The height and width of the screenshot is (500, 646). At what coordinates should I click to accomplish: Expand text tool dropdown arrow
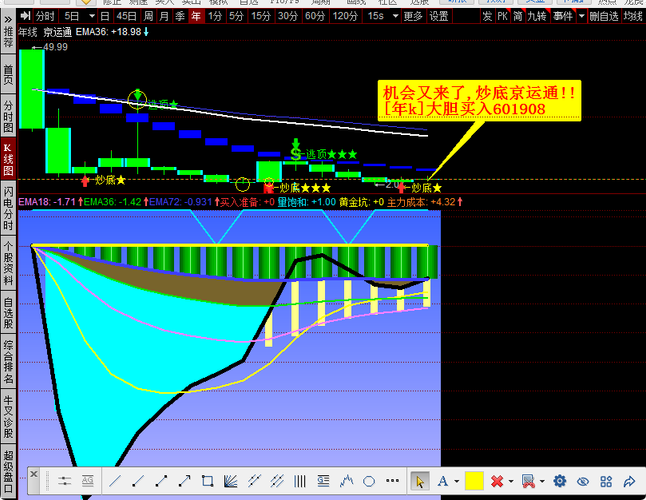click(x=456, y=481)
